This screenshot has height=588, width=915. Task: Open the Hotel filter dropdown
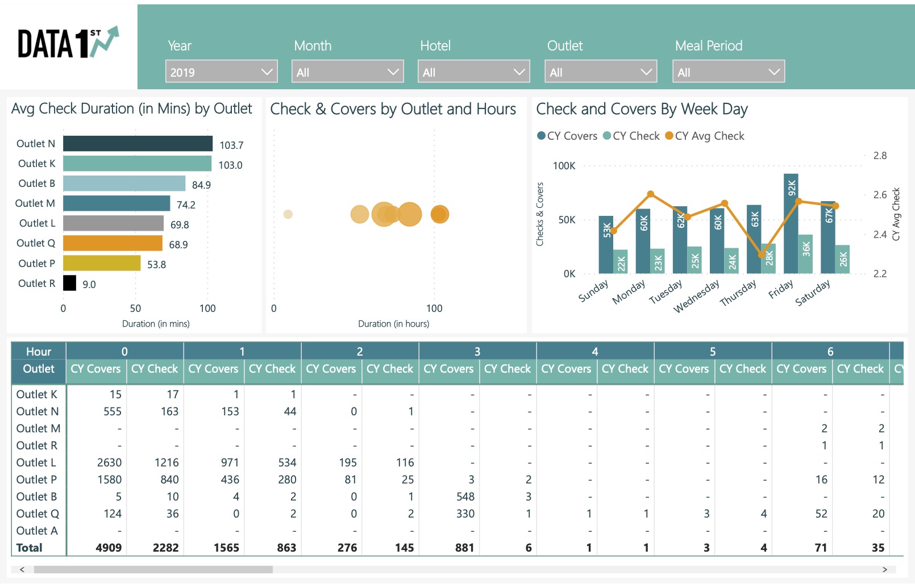point(473,71)
